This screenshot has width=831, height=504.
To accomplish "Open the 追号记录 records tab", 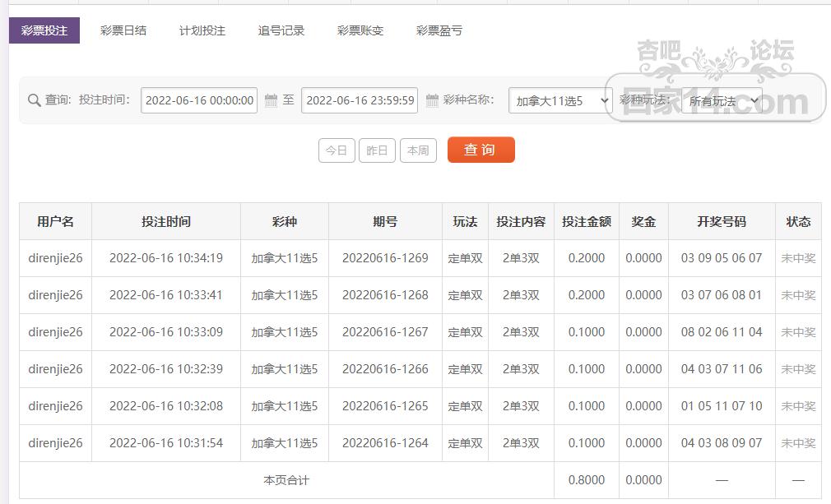I will point(280,30).
